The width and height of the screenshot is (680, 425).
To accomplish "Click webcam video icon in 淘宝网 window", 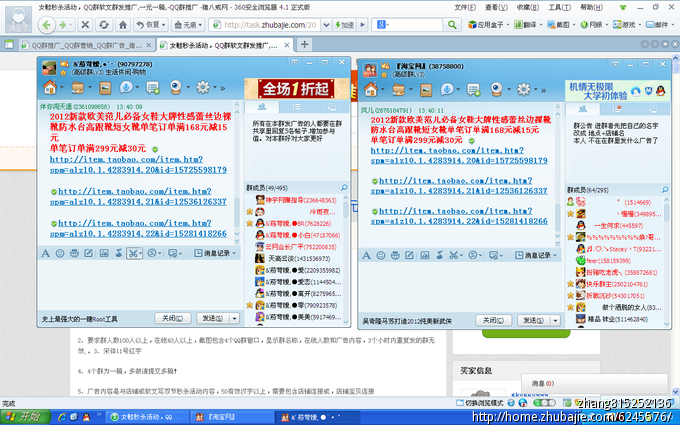I will click(x=497, y=90).
